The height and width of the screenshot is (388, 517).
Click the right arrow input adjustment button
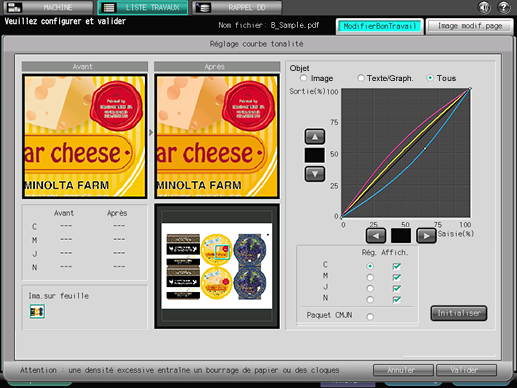click(426, 236)
